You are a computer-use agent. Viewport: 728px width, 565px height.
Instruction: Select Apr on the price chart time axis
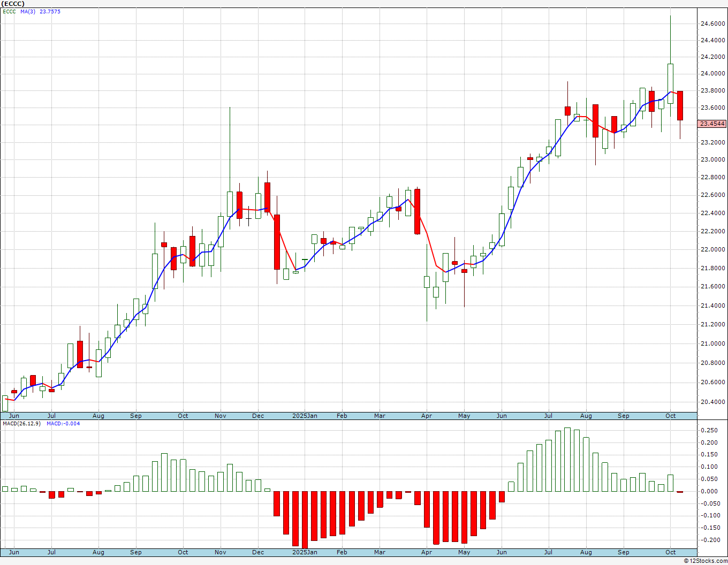pos(427,416)
